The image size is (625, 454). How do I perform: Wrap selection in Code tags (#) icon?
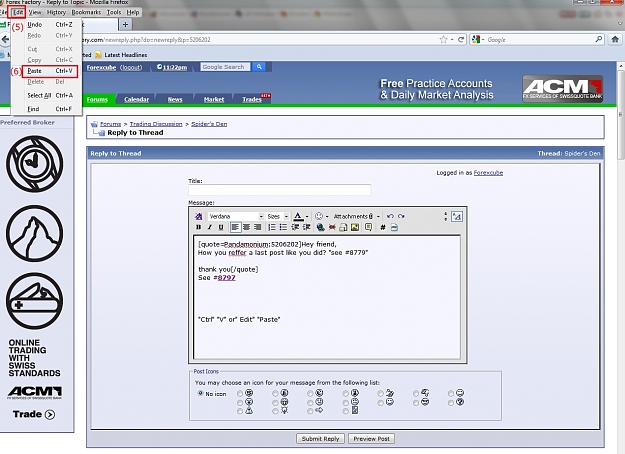383,227
